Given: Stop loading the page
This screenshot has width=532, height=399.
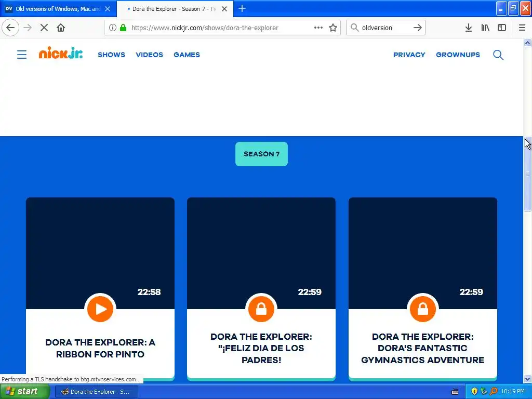Looking at the screenshot, I should 44,28.
